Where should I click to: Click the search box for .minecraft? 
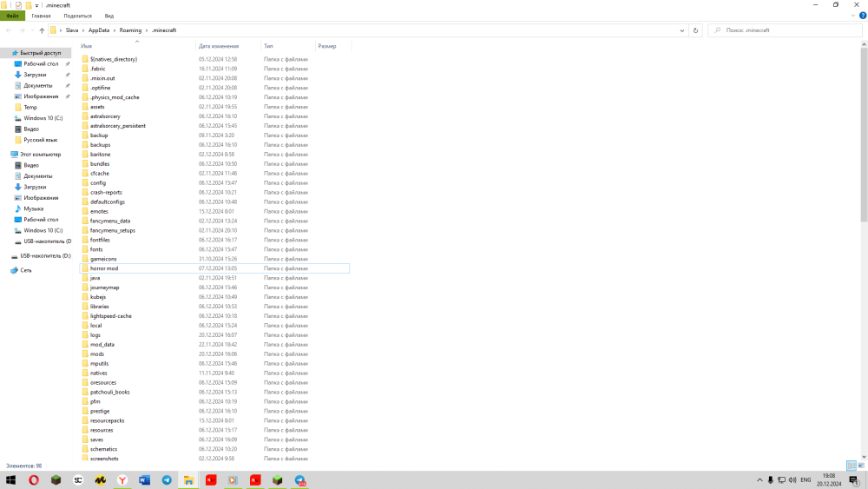[786, 30]
